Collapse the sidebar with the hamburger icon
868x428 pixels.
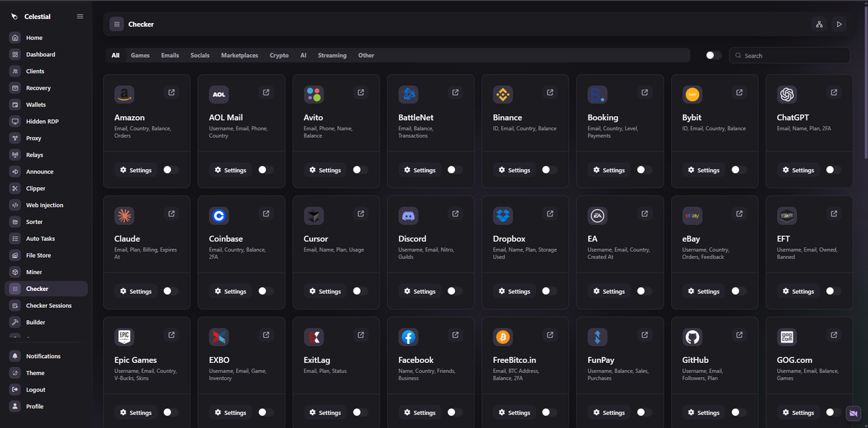click(80, 16)
